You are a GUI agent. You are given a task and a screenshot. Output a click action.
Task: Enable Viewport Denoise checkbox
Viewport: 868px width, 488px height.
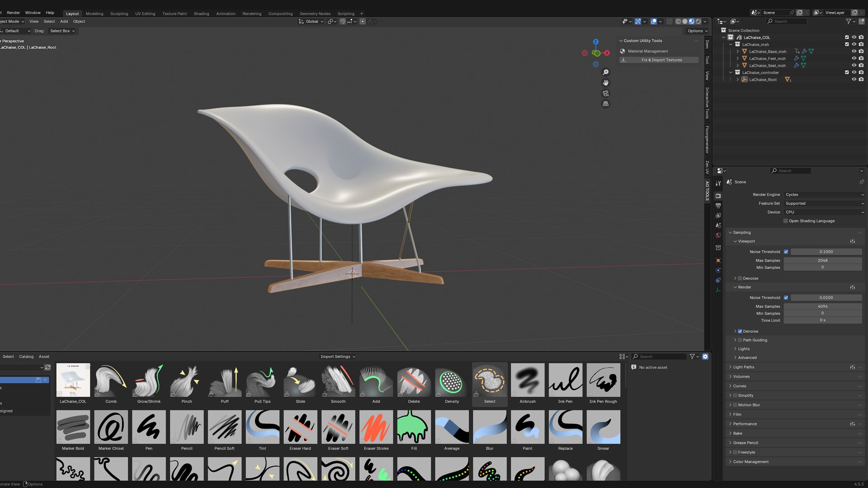[740, 278]
